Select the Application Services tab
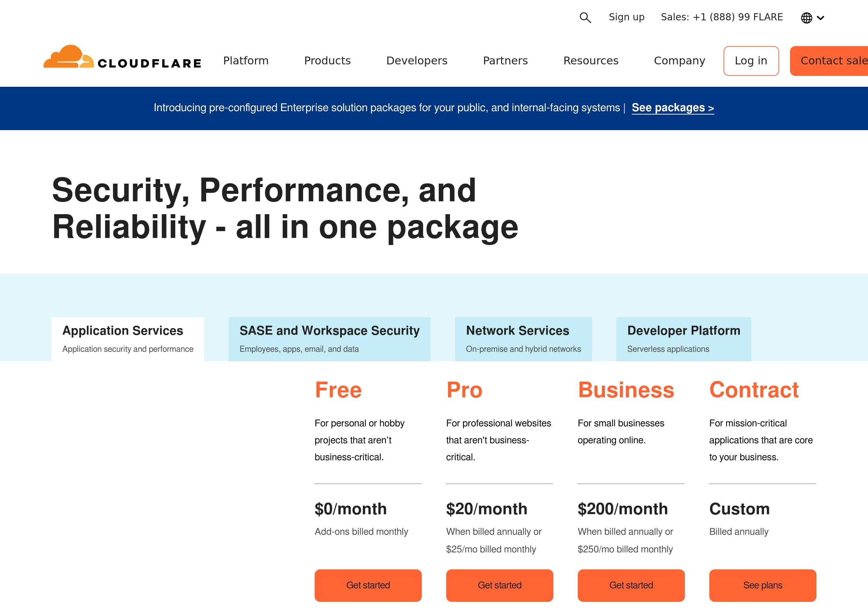Viewport: 868px width, 610px height. pyautogui.click(x=127, y=338)
